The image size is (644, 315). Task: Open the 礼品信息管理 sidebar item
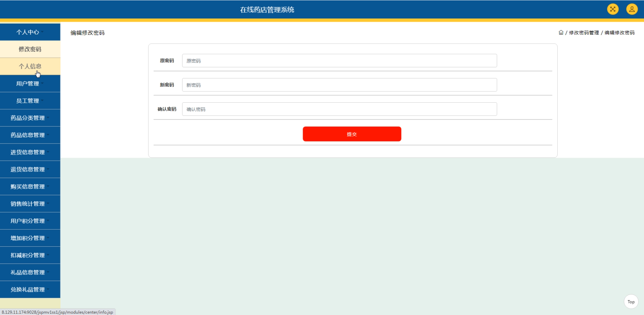click(30, 272)
